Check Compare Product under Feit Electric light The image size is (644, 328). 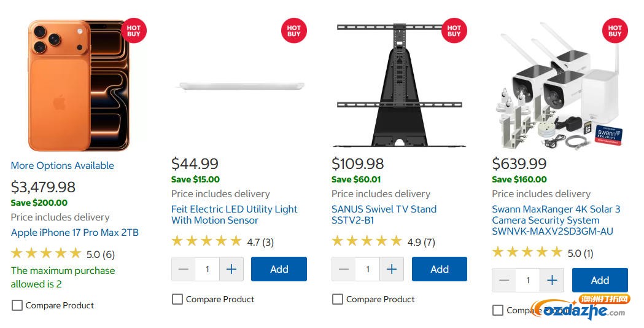coord(177,299)
